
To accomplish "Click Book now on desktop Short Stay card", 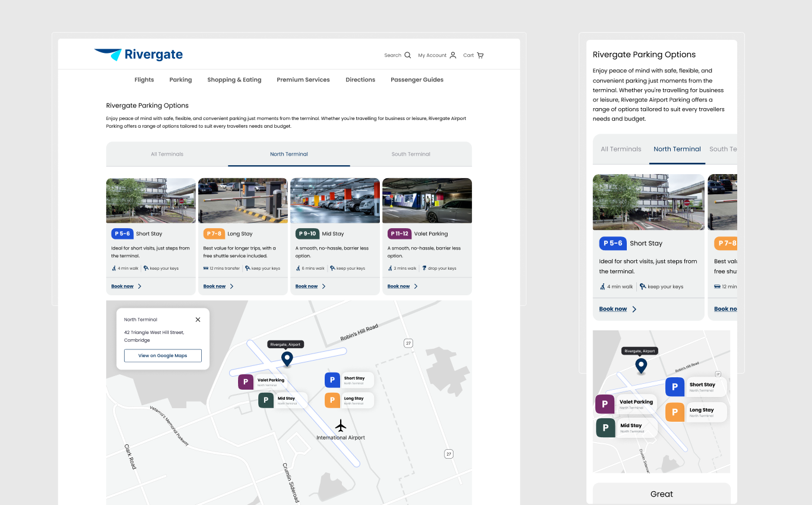I will tap(122, 286).
